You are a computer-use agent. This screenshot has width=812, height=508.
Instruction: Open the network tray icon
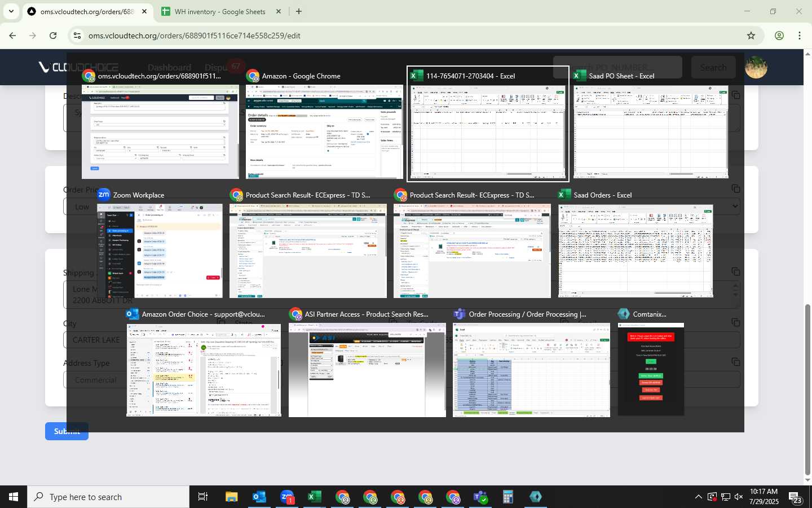pos(725,497)
